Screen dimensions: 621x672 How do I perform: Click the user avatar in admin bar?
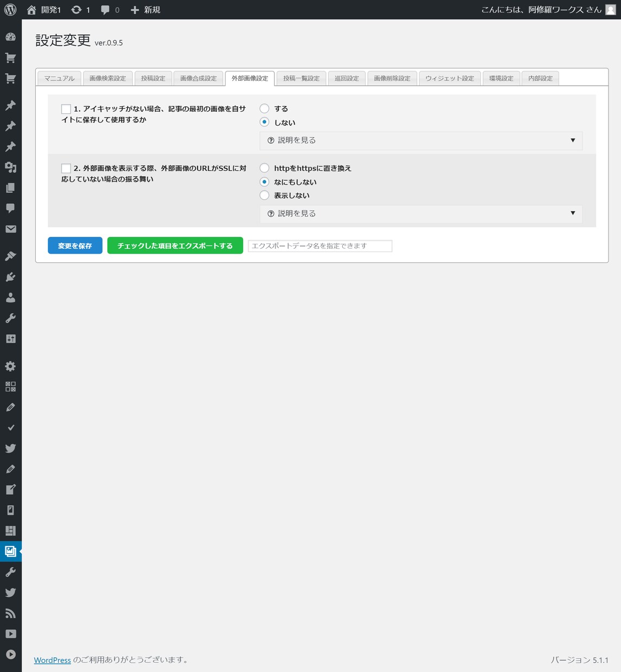click(610, 10)
